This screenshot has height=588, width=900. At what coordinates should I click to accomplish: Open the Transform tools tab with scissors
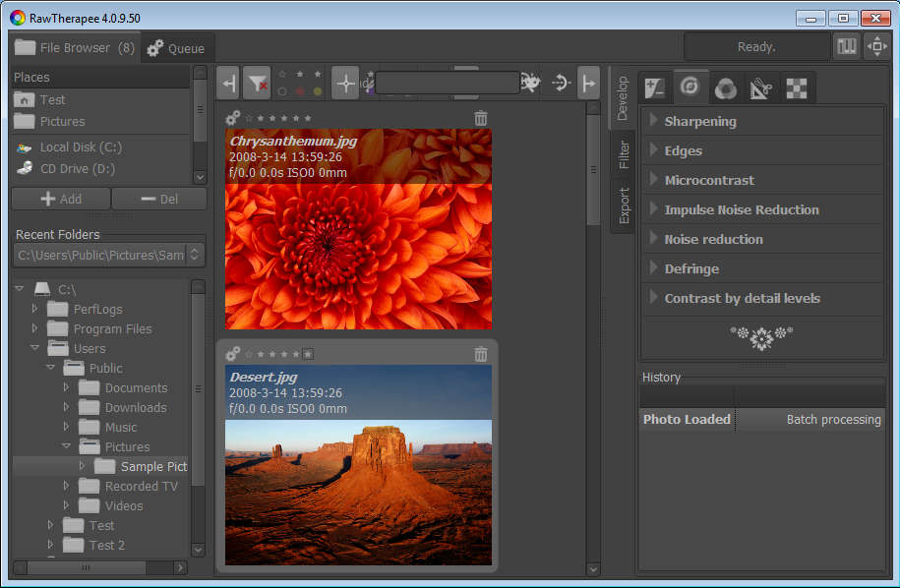pyautogui.click(x=762, y=88)
